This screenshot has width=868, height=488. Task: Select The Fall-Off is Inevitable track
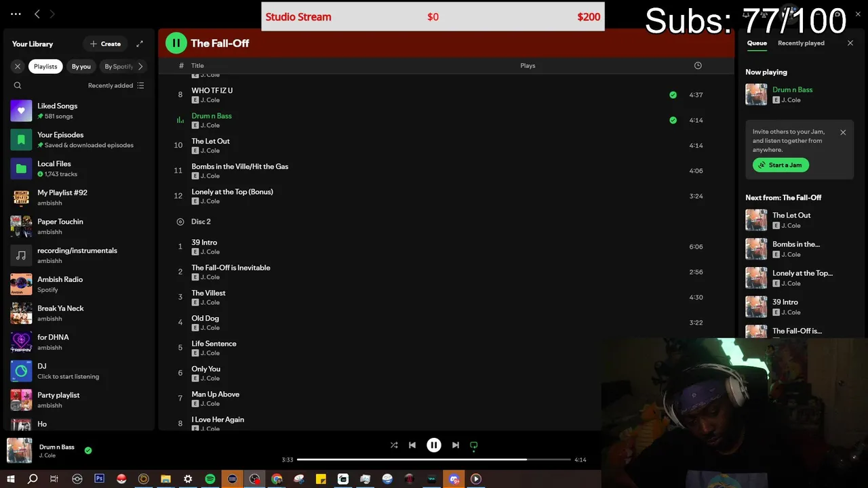coord(446,272)
